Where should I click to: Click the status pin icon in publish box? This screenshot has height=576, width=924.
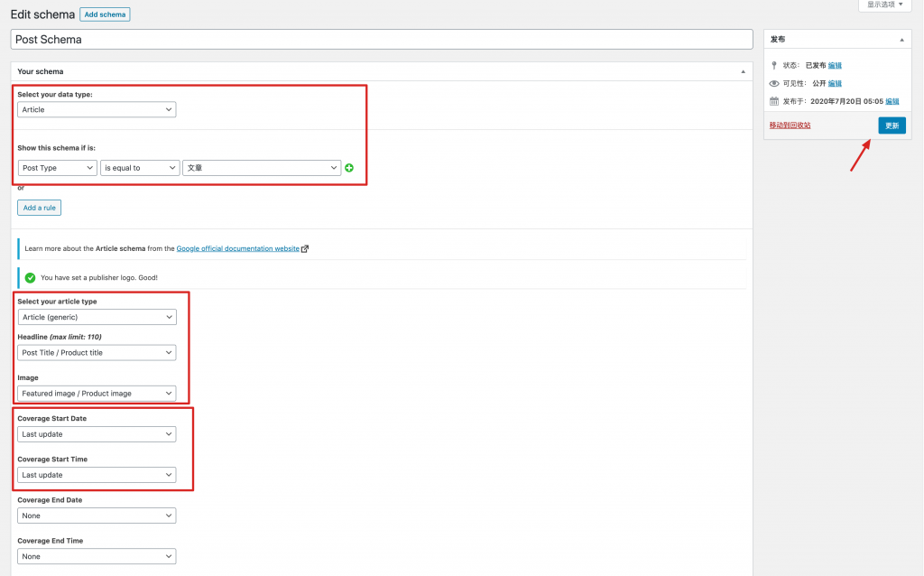tap(774, 65)
